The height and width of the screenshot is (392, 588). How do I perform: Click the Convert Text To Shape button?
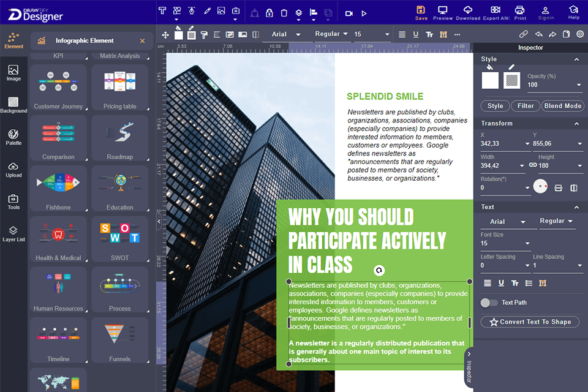pos(530,322)
